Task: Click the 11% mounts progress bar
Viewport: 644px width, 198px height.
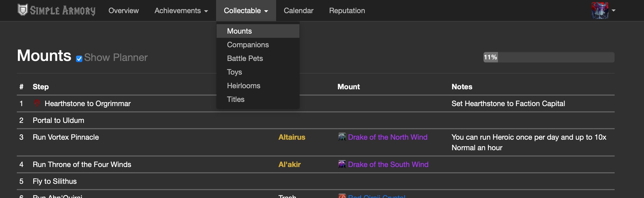Action: (549, 57)
